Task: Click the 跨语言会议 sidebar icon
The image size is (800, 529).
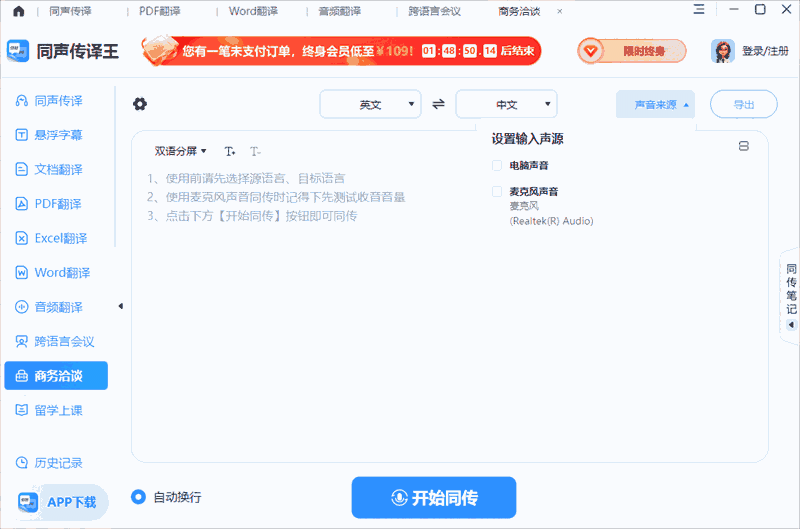Action: (21, 341)
